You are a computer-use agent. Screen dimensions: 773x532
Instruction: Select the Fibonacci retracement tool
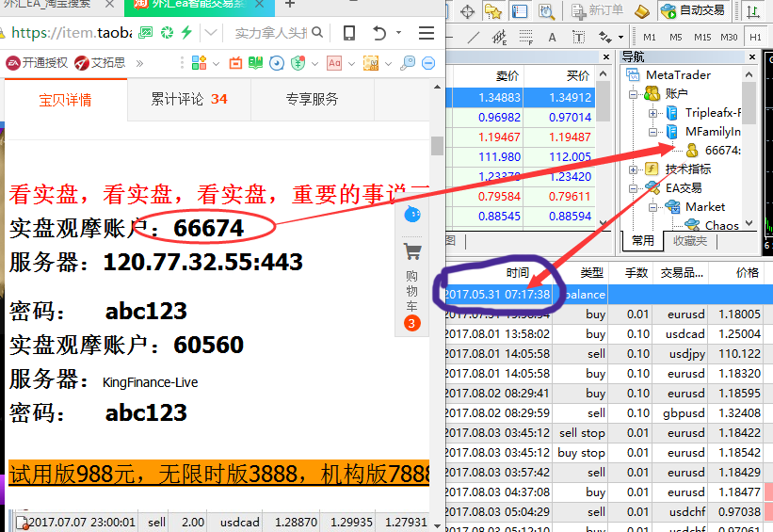[x=525, y=37]
